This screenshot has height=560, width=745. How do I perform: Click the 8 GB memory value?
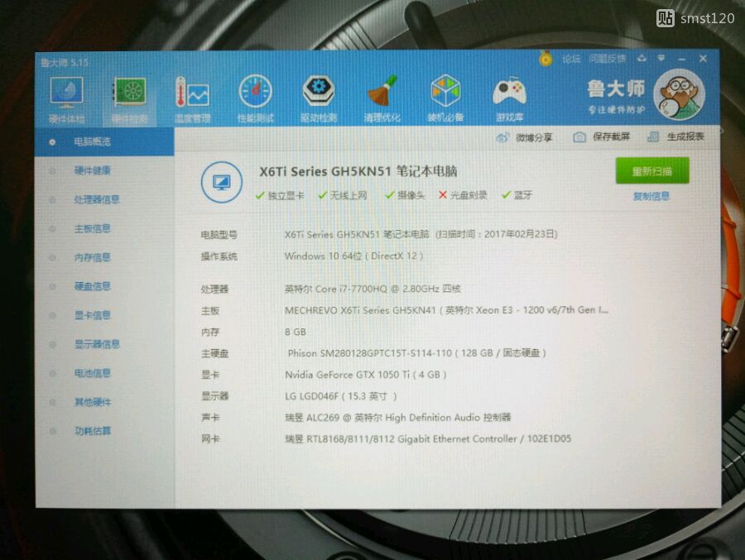pyautogui.click(x=296, y=332)
